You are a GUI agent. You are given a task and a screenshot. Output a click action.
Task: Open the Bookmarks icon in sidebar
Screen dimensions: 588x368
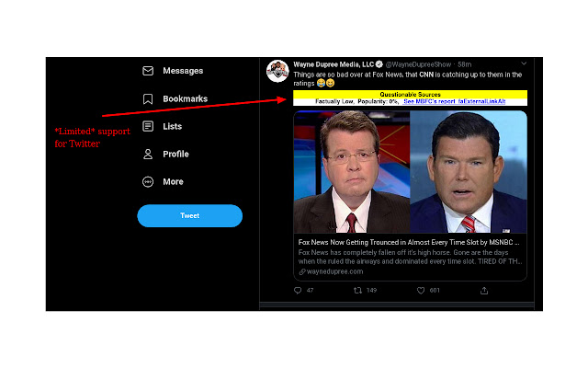pyautogui.click(x=148, y=98)
